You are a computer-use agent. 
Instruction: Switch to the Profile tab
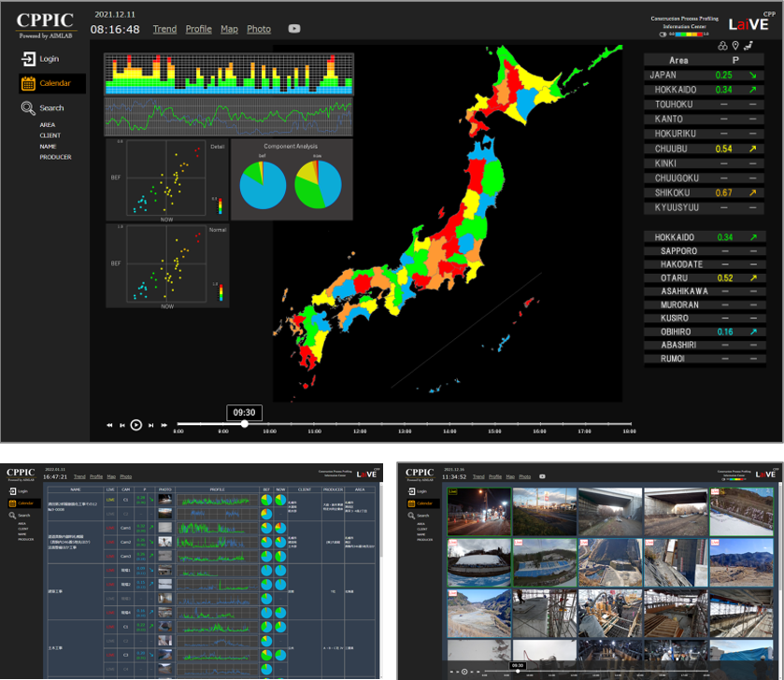pos(198,29)
